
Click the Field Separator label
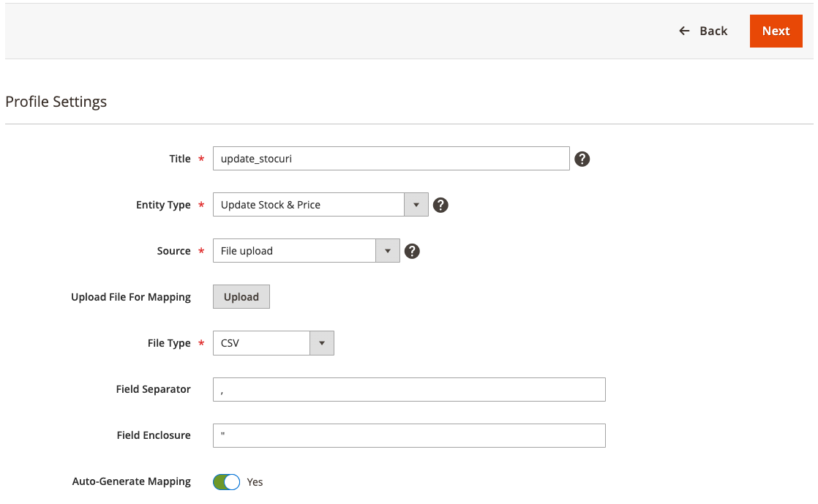(154, 389)
